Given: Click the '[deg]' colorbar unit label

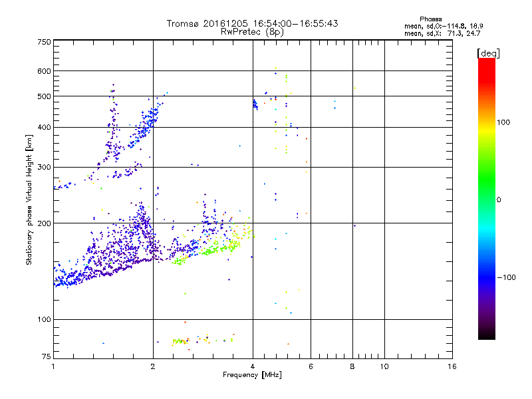Looking at the screenshot, I should pos(488,53).
